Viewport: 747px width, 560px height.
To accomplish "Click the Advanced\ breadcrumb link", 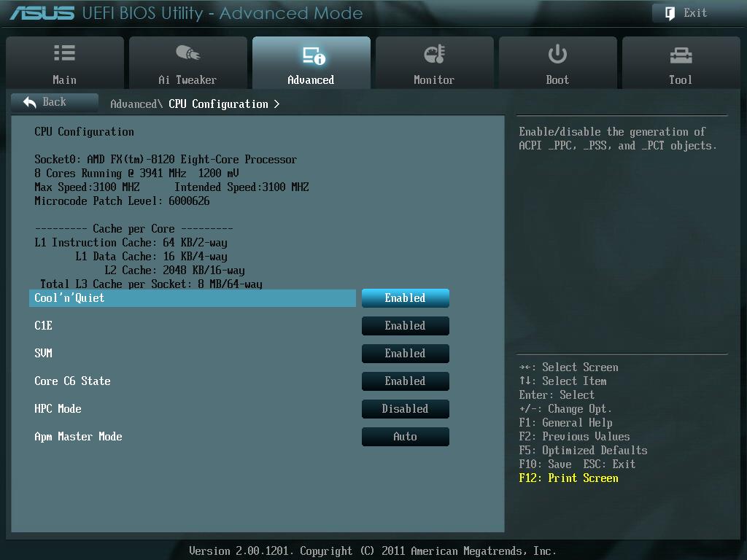I will tap(136, 104).
